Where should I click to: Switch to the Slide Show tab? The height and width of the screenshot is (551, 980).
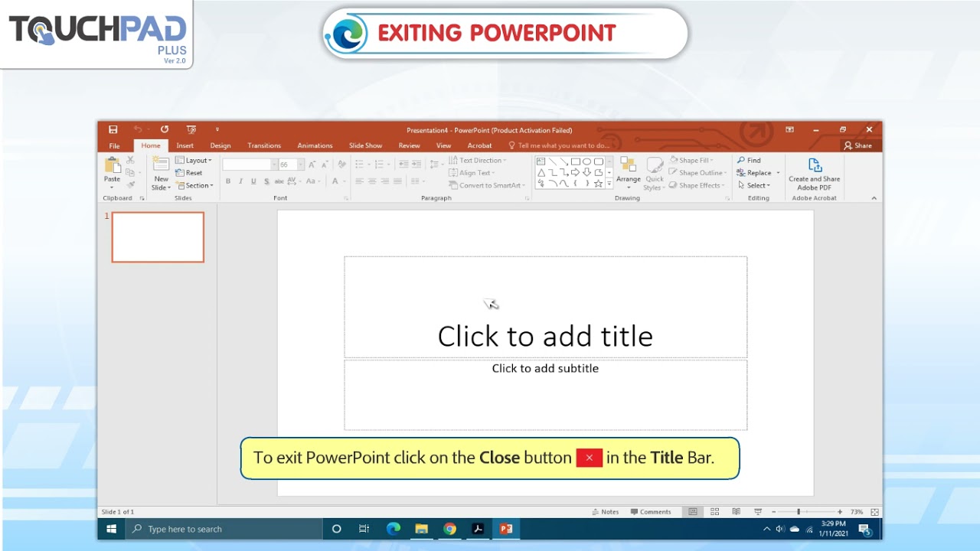click(x=365, y=145)
